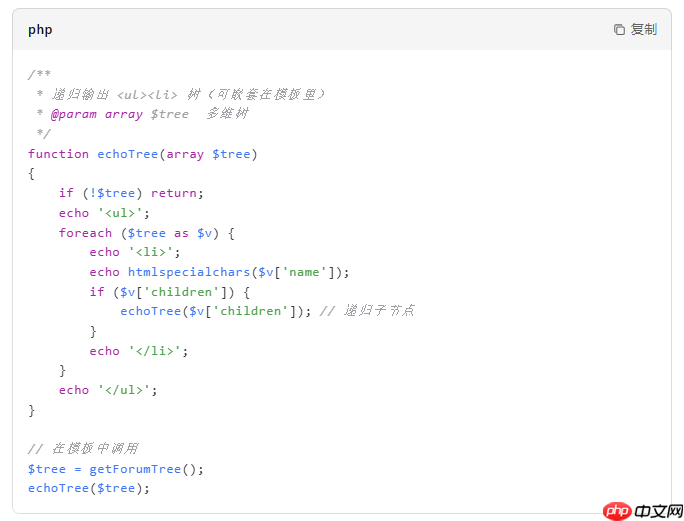Click the docblock comment mentioning <ul><li>
Viewport: 684px width, 521px height.
point(181,94)
